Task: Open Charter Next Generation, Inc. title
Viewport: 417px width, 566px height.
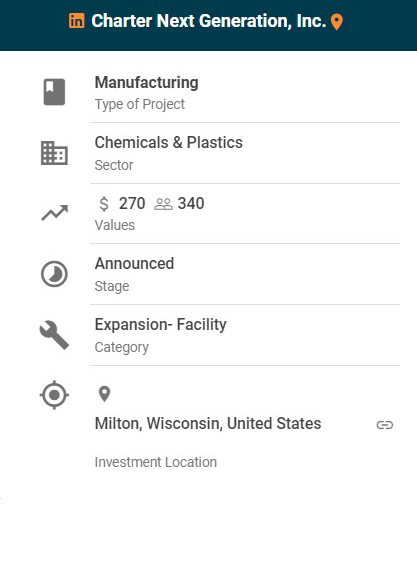Action: click(209, 21)
